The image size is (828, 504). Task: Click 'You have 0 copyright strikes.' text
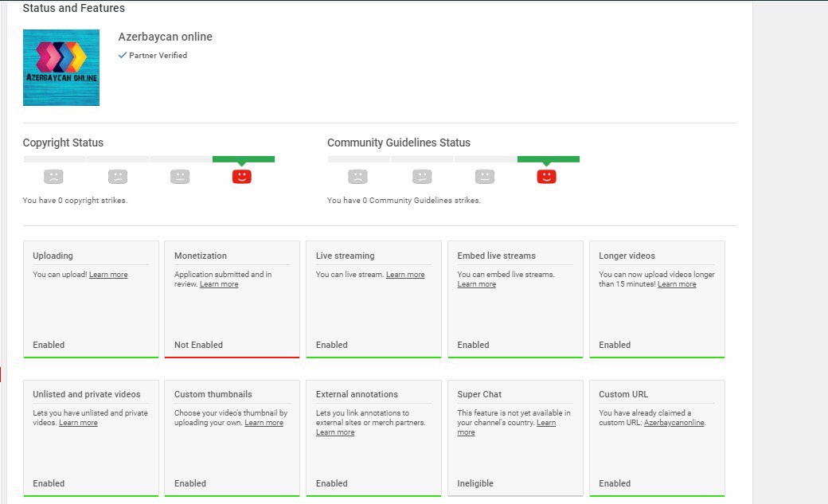pyautogui.click(x=75, y=200)
